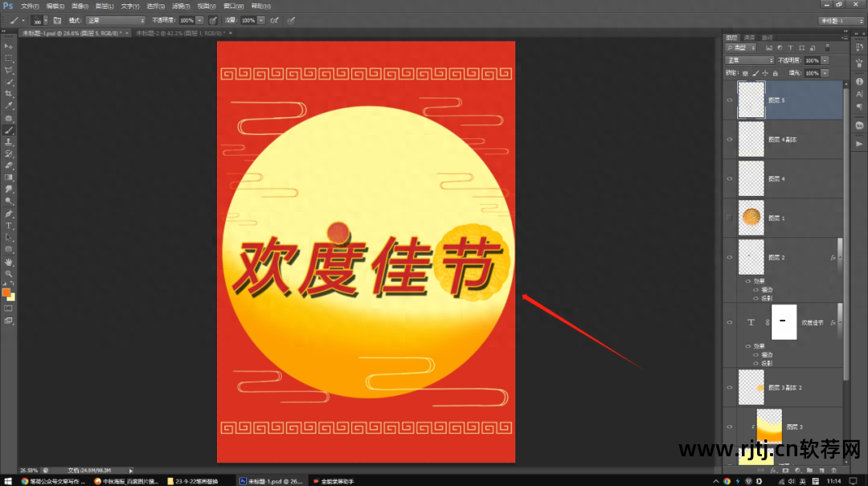
Task: Toggle visibility of 图层 1 layer
Action: tap(730, 217)
